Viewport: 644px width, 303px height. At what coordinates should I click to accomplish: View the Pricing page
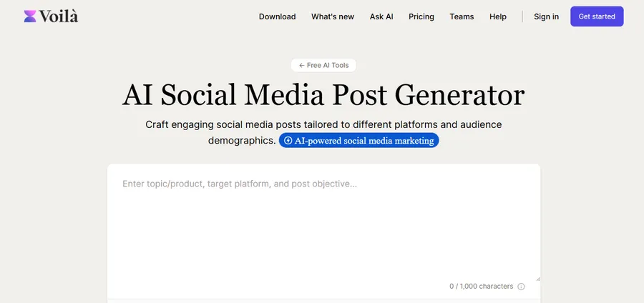coord(421,16)
